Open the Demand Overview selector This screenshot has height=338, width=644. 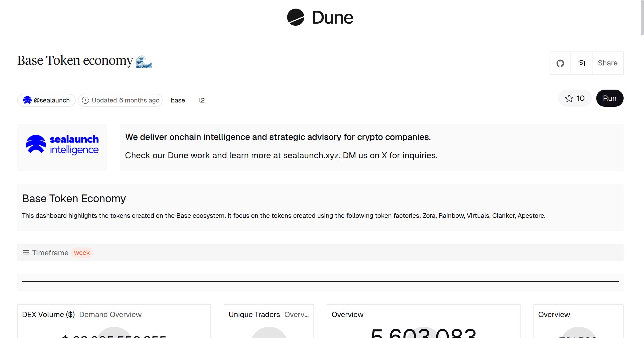(x=111, y=314)
